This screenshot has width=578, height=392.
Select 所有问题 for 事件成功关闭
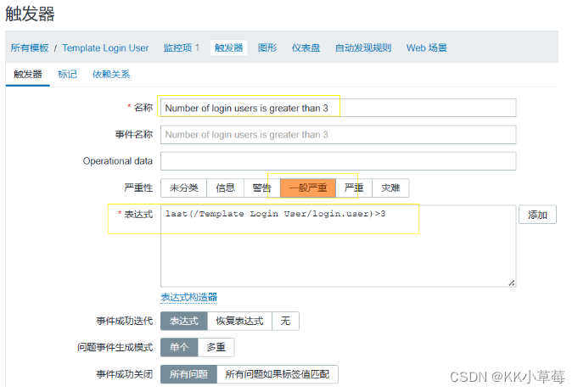tap(188, 374)
